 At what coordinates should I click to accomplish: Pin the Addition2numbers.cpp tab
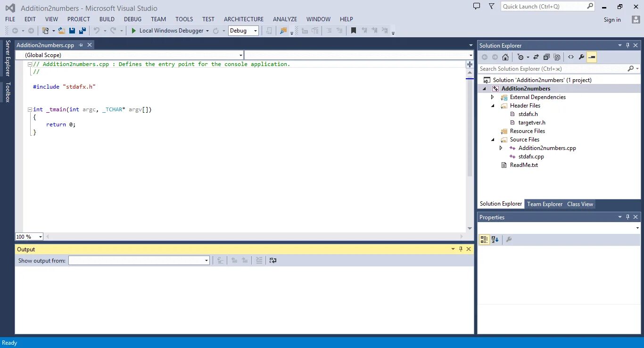[x=81, y=45]
